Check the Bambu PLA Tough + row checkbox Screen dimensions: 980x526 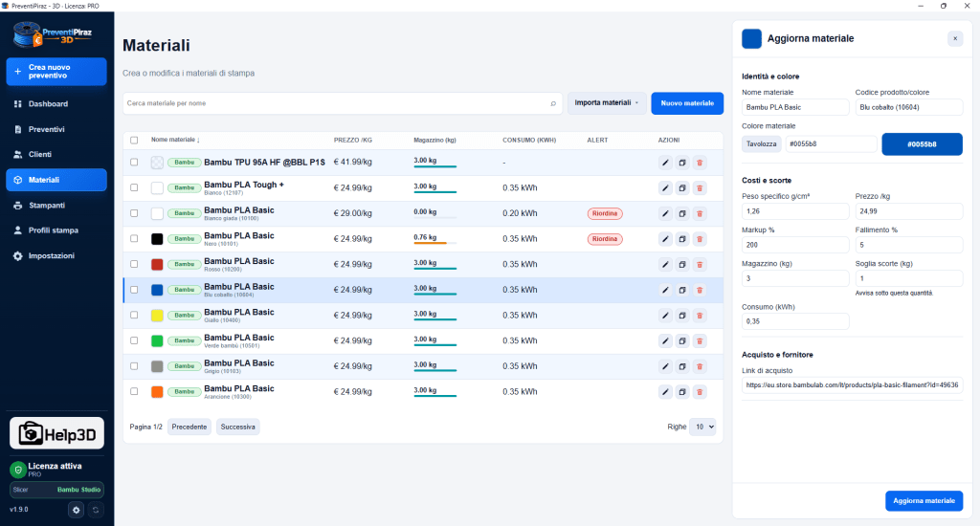(x=134, y=187)
